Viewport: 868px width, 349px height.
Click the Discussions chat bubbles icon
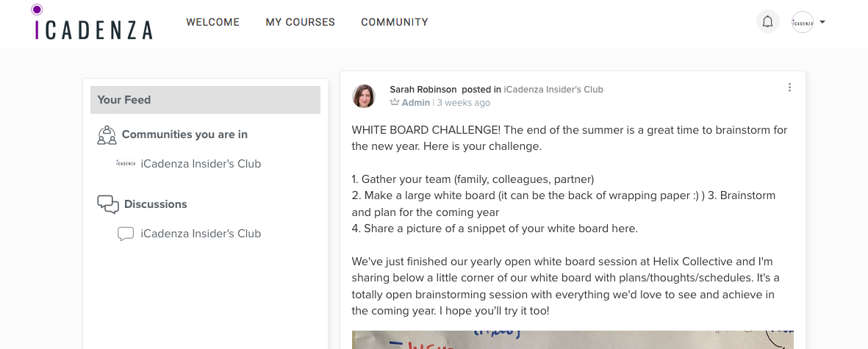click(x=108, y=204)
